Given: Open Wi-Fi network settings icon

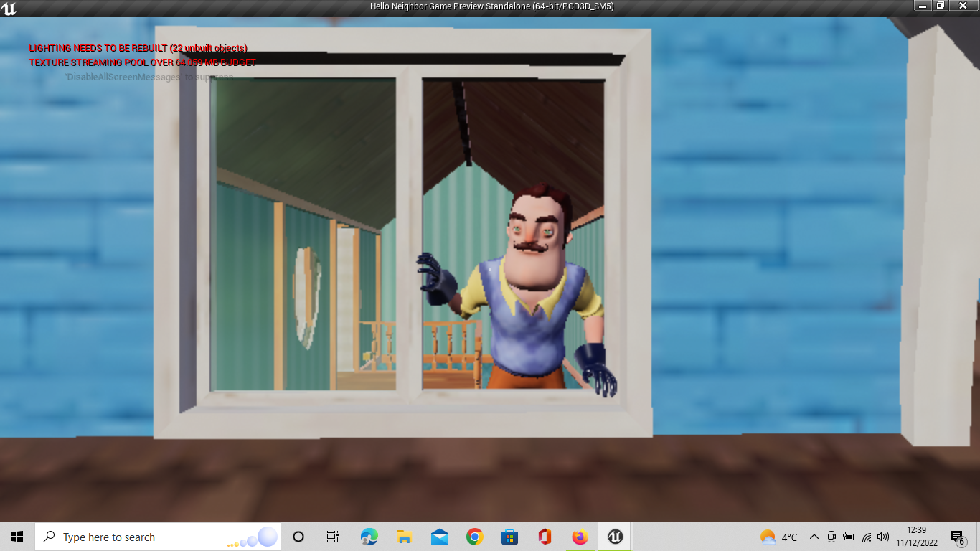Looking at the screenshot, I should 867,537.
